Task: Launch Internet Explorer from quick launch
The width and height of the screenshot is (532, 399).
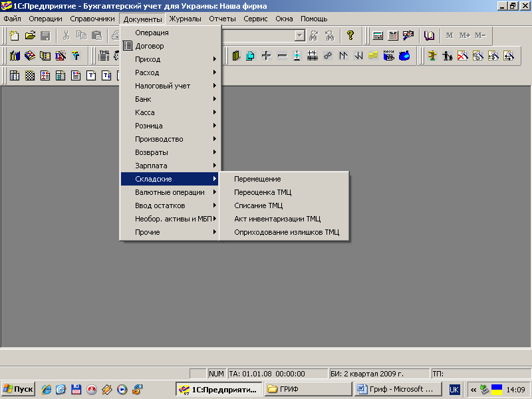Action: click(x=46, y=389)
